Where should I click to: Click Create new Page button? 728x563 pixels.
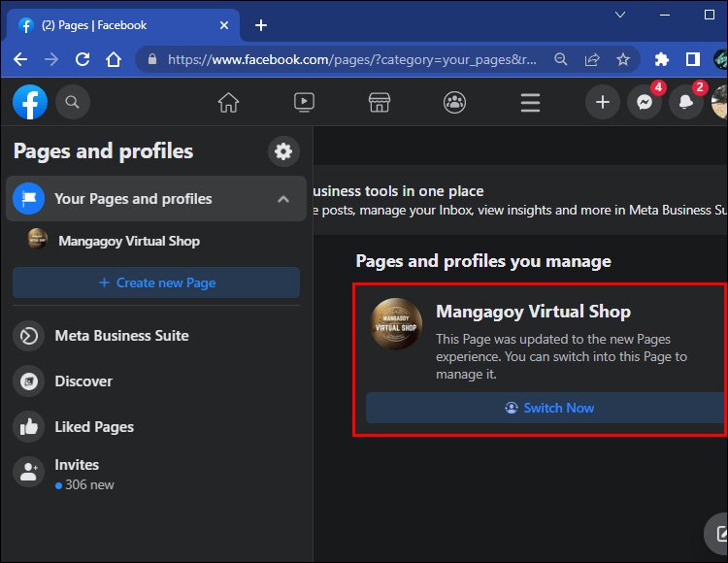[156, 282]
